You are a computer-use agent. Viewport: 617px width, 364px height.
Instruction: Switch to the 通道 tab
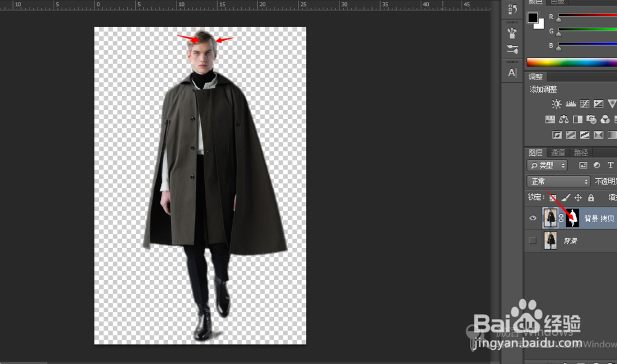pyautogui.click(x=558, y=152)
